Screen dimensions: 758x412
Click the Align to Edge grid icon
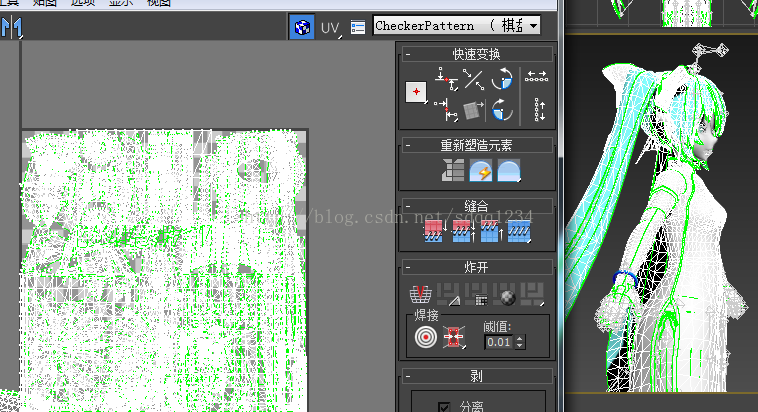[474, 110]
